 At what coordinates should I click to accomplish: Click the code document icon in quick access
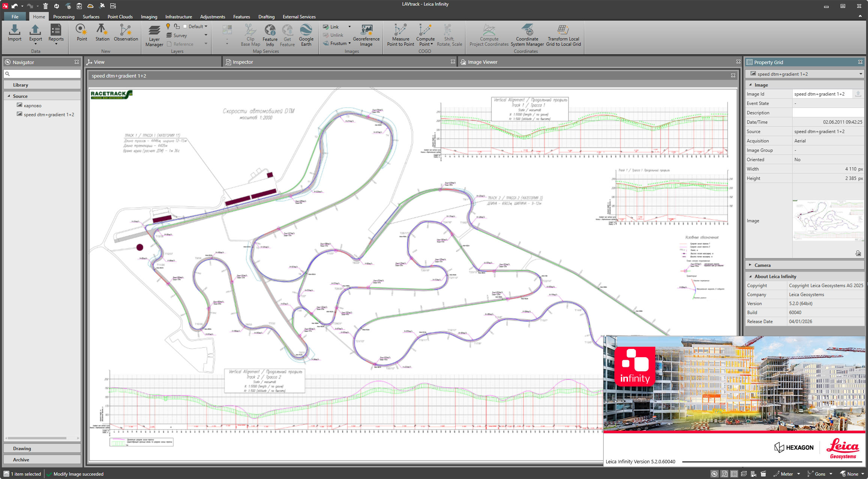(x=79, y=6)
